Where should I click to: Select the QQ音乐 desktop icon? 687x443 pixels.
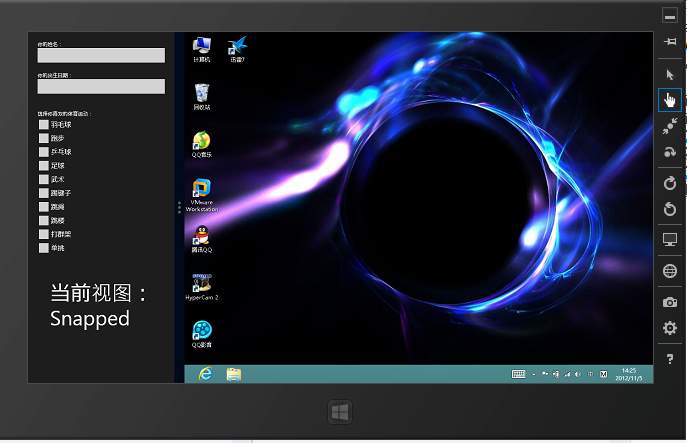(202, 145)
